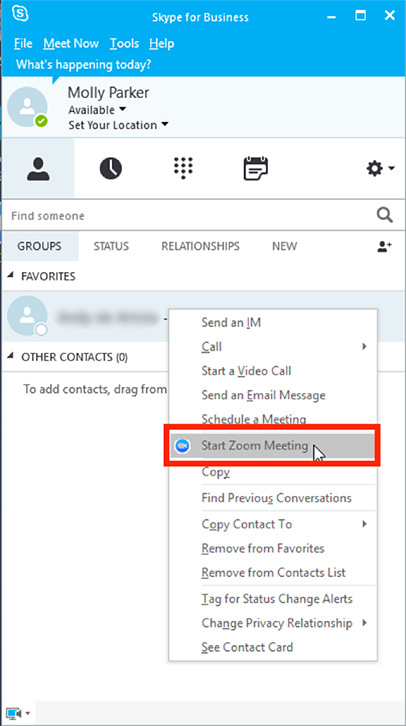
Task: Collapse the OTHER CONTACTS group
Action: pos(10,357)
